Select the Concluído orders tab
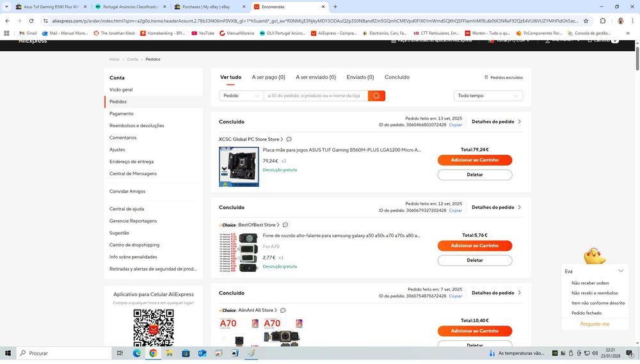This screenshot has height=364, width=640. point(397,77)
